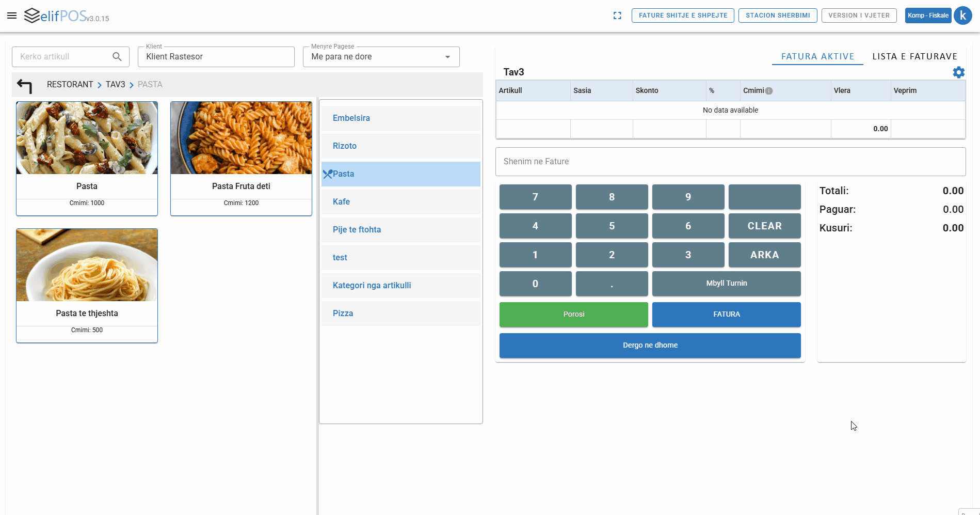Screen dimensions: 980x515
Task: Toggle fullscreen mode icon
Action: tap(617, 15)
